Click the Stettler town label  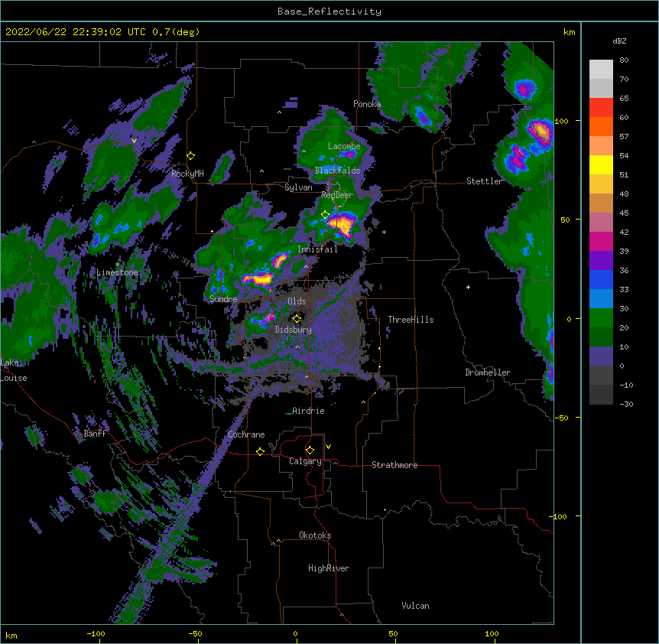(485, 181)
